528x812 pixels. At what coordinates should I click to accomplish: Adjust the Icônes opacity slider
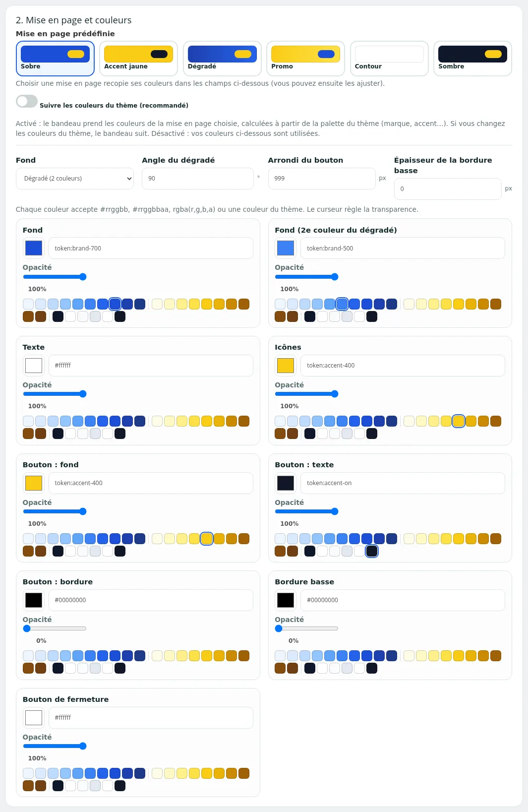[306, 394]
